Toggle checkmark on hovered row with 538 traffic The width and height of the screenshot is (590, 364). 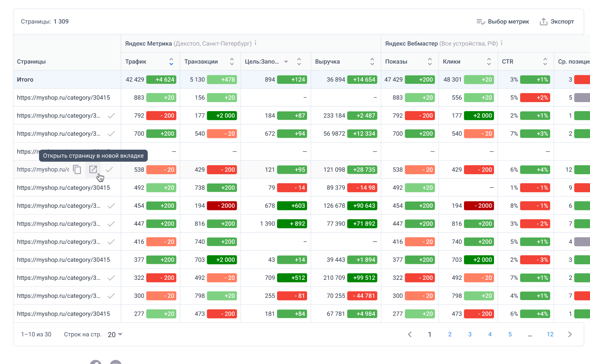point(110,170)
